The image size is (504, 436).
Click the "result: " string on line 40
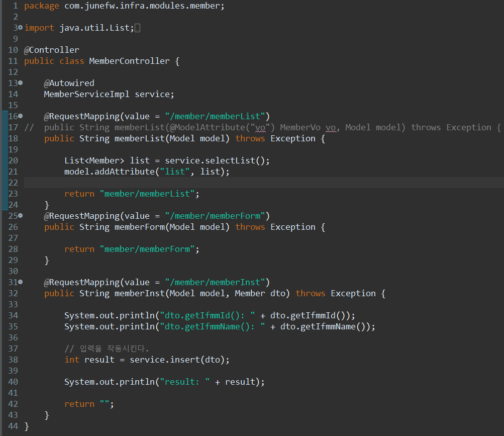coord(185,382)
